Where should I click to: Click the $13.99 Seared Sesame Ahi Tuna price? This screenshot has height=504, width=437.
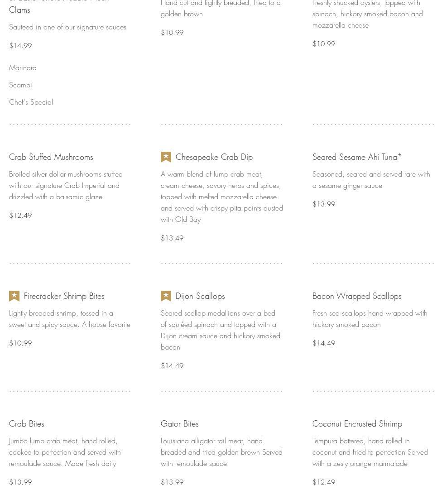(324, 204)
